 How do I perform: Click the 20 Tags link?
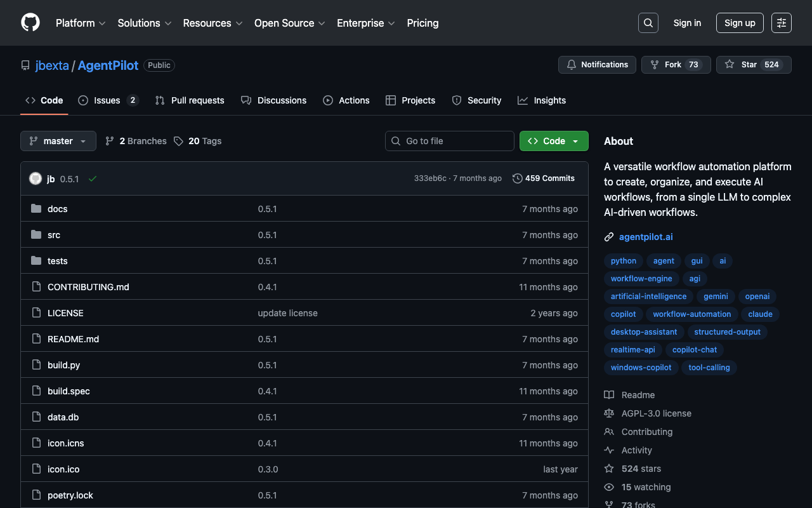[198, 141]
